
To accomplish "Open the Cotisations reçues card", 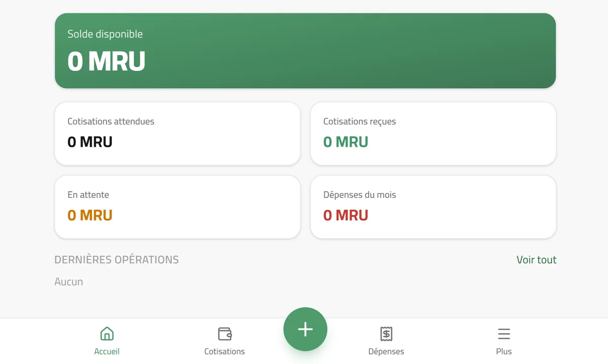I will click(x=433, y=134).
